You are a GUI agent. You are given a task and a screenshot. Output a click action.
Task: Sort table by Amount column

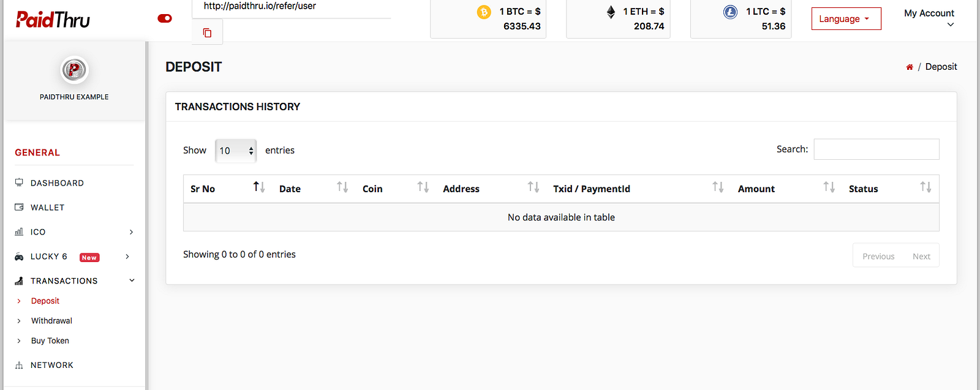click(x=787, y=189)
